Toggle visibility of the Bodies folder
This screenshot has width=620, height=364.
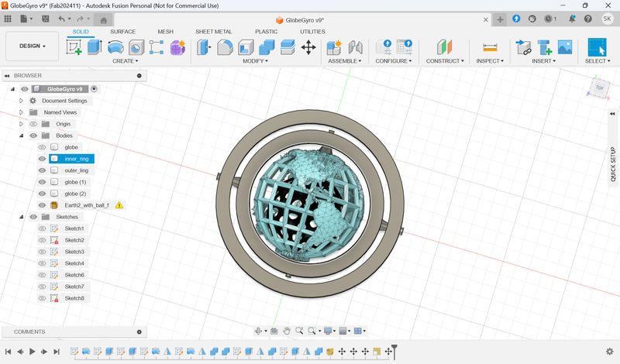coord(33,136)
